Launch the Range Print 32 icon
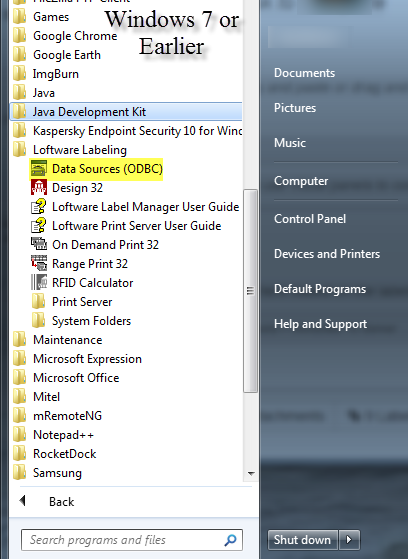Image resolution: width=408 pixels, height=559 pixels. tap(39, 264)
